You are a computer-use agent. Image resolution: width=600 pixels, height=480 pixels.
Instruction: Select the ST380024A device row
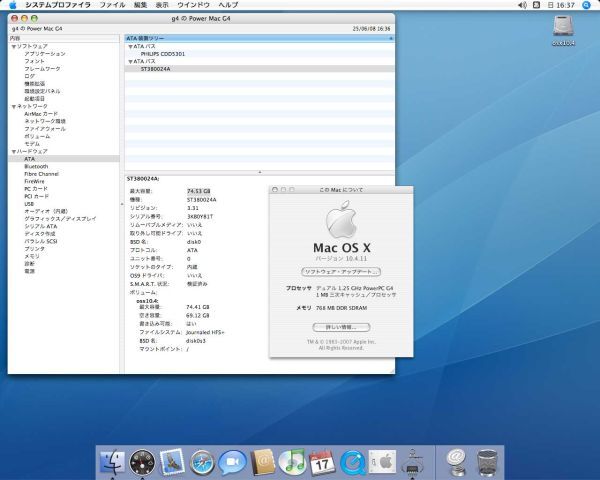coord(259,69)
